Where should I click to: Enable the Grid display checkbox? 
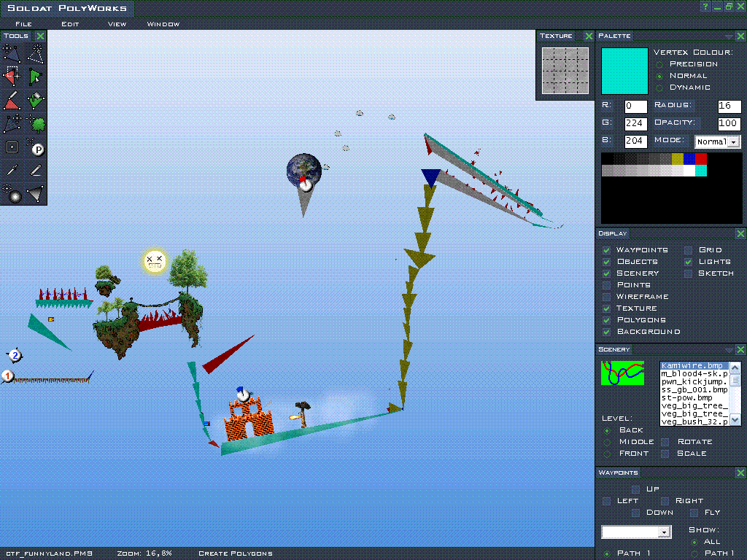pyautogui.click(x=688, y=250)
